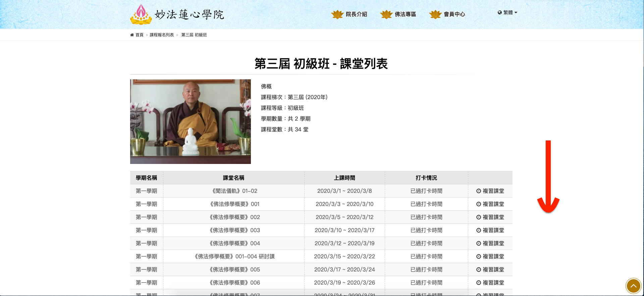Click the 上課時間 column header
This screenshot has width=644, height=296.
pos(344,178)
